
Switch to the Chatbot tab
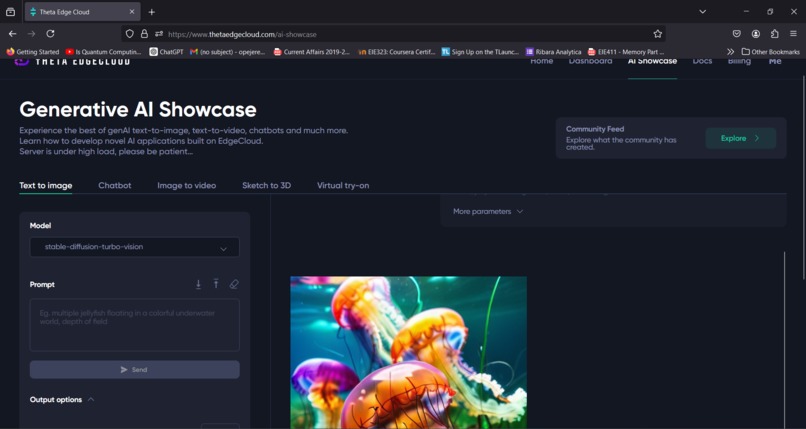click(x=115, y=185)
